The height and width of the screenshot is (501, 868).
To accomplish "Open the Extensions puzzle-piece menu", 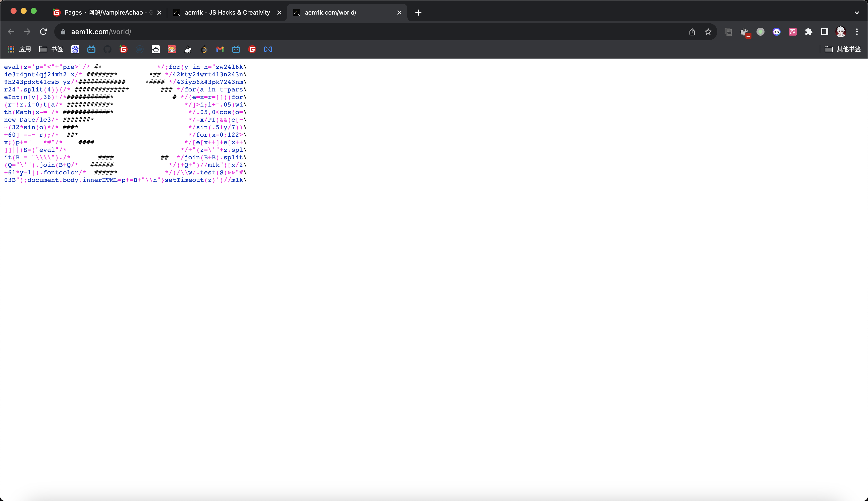I will coord(808,32).
